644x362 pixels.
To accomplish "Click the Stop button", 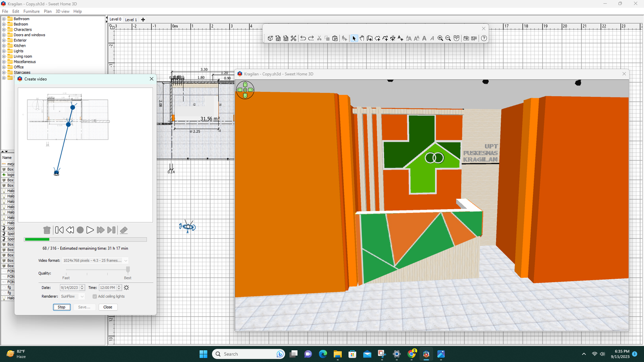I will (62, 307).
